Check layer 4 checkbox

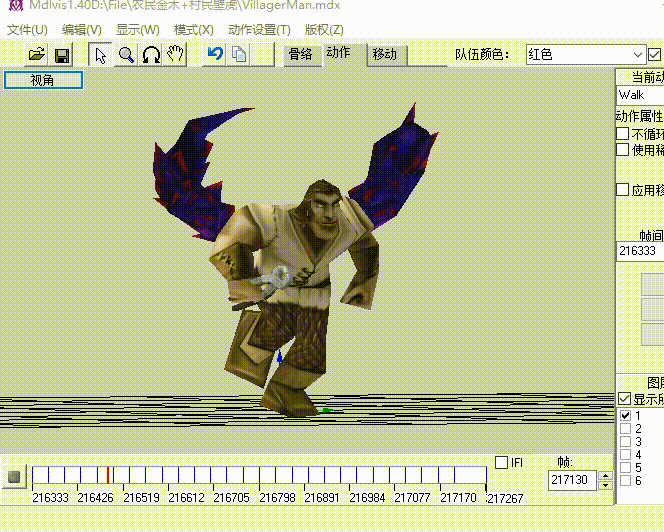[x=625, y=455]
